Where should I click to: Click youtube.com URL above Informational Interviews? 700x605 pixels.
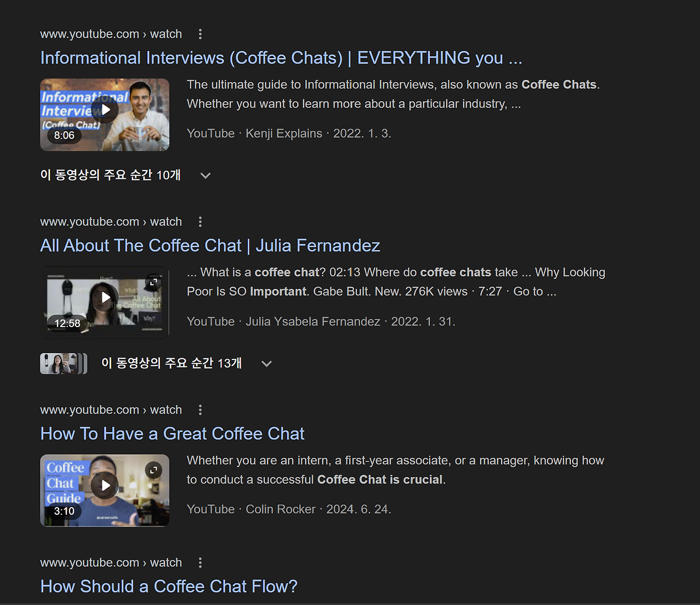pyautogui.click(x=111, y=34)
